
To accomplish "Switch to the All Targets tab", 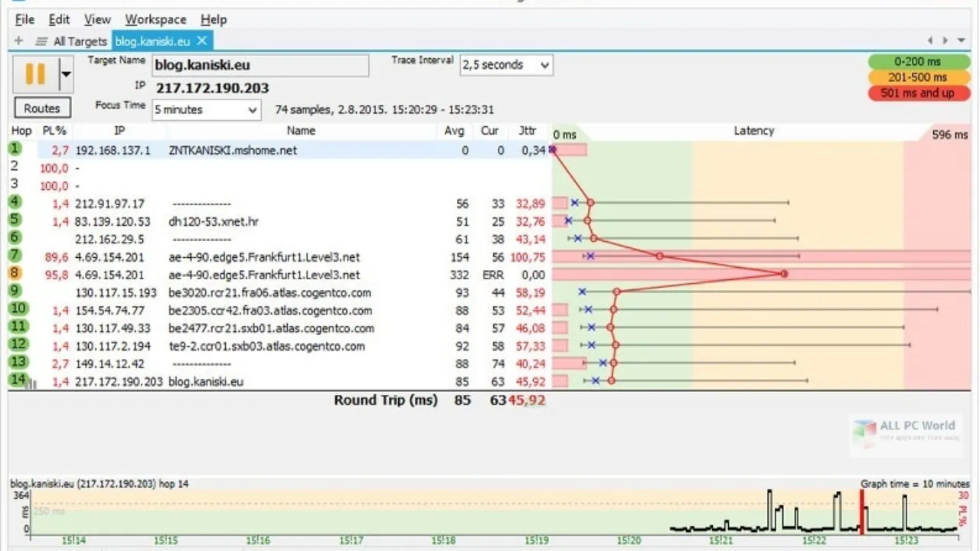I will pyautogui.click(x=71, y=41).
